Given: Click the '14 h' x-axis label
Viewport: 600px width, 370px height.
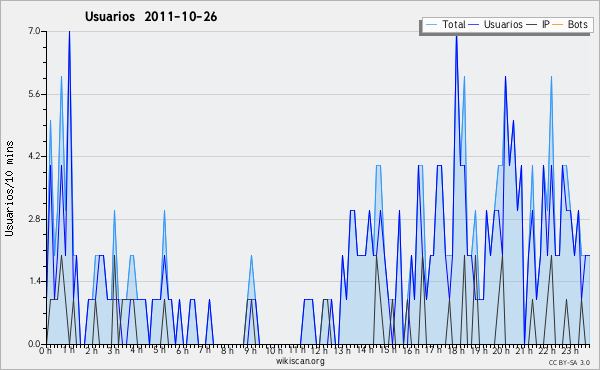Looking at the screenshot, I should click(x=364, y=350).
